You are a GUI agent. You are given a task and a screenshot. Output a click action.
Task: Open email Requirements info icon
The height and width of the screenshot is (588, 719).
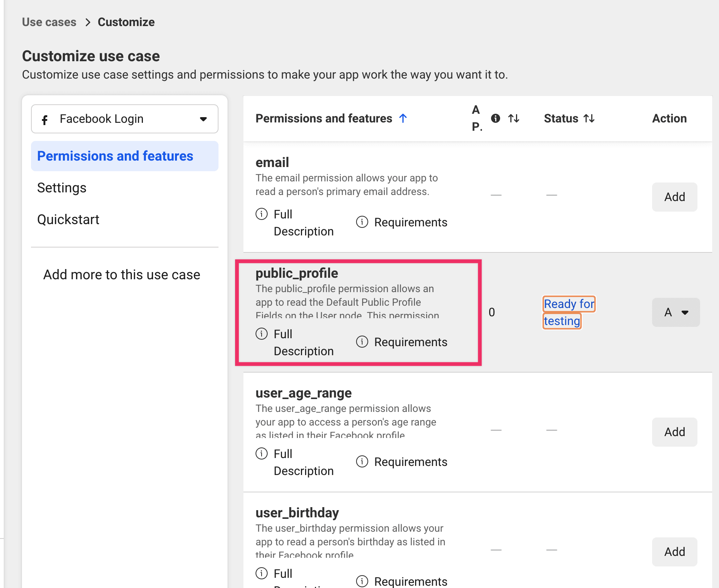coord(362,222)
